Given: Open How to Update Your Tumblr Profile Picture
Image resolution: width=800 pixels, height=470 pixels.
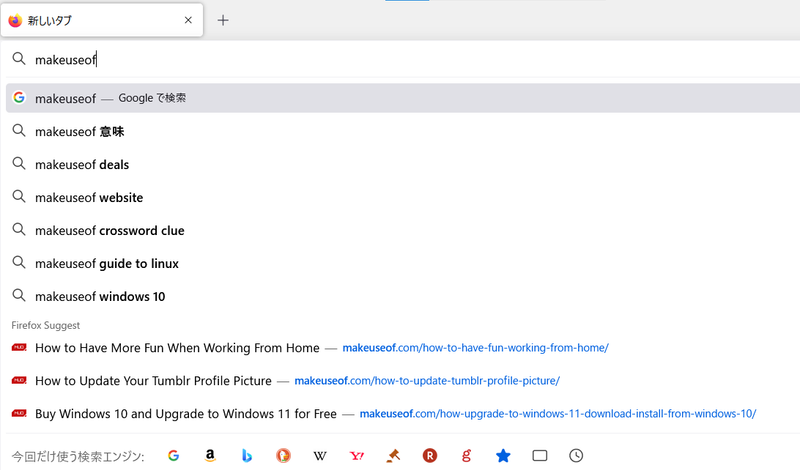Looking at the screenshot, I should click(153, 381).
